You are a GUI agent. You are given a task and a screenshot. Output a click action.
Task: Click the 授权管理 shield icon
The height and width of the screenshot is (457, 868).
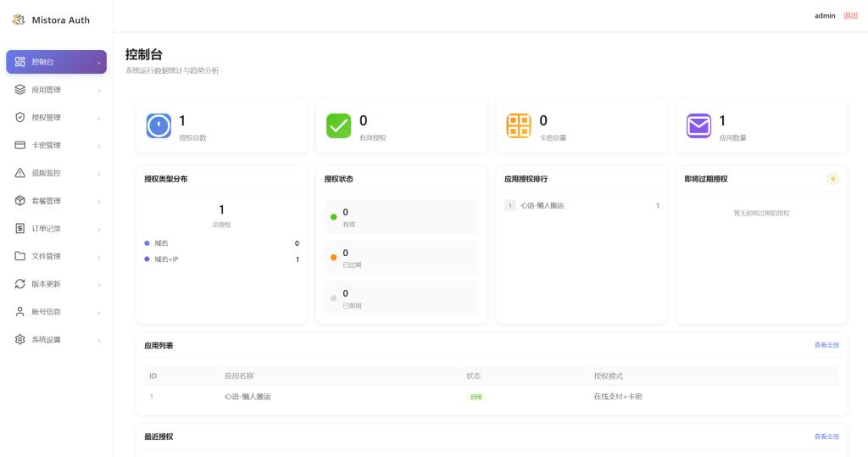pos(20,118)
